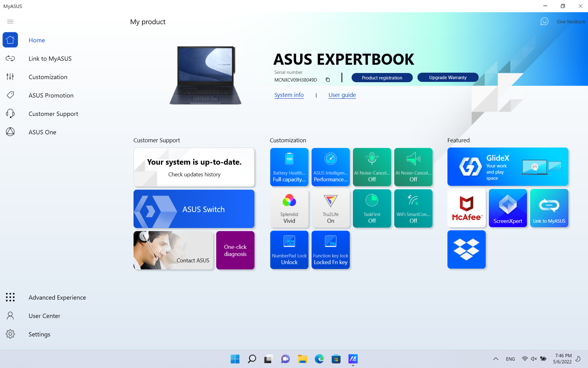Open taskbar Search magnifier

[252, 359]
